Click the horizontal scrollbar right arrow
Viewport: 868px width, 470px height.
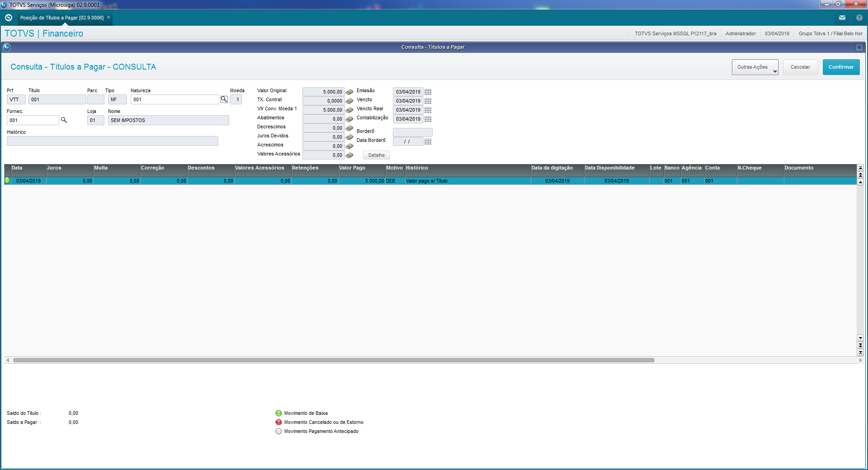tap(860, 360)
